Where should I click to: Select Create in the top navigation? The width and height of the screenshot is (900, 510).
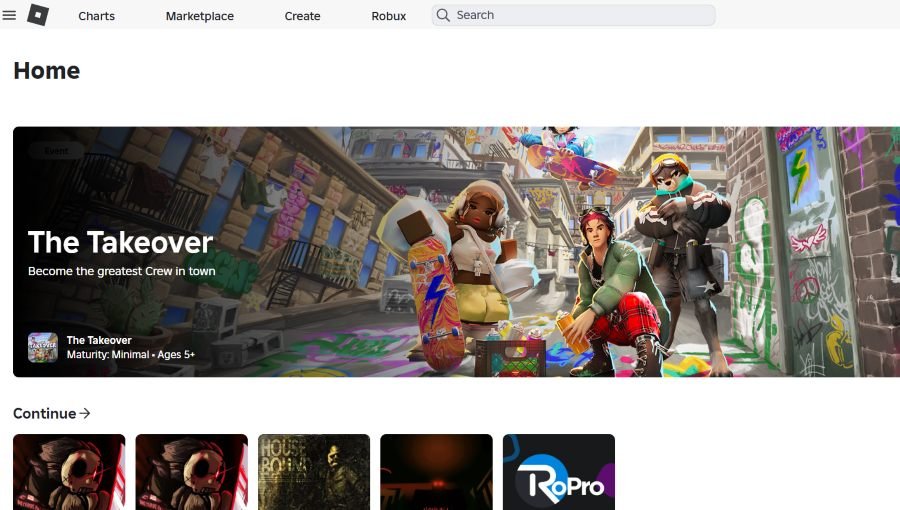[302, 16]
